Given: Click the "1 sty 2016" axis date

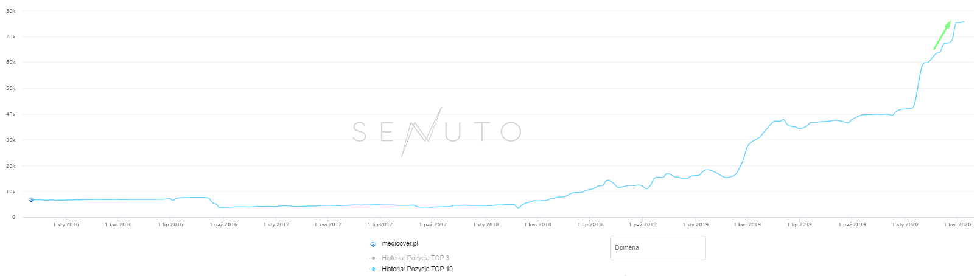Looking at the screenshot, I should tap(66, 225).
